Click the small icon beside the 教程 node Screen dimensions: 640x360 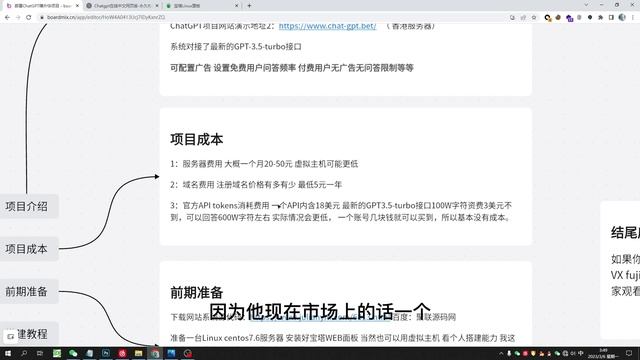point(11,336)
